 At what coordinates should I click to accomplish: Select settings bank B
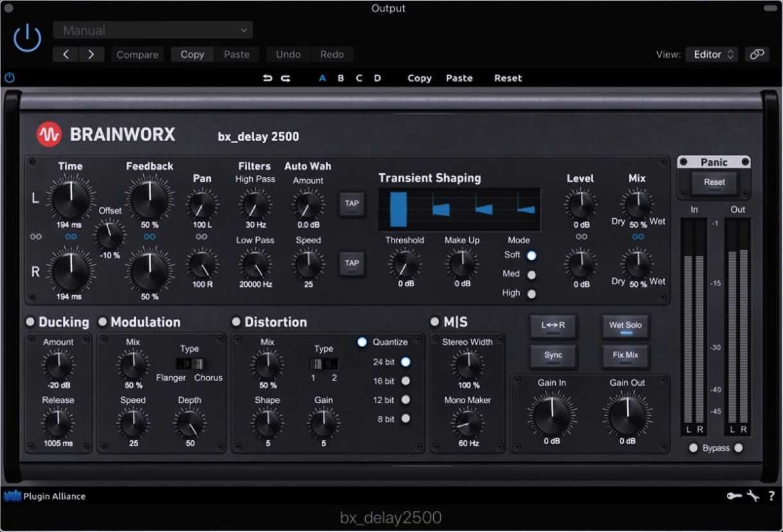pyautogui.click(x=341, y=78)
